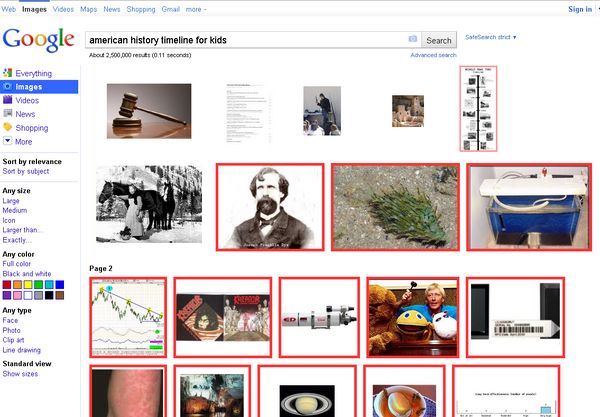Open the telescope image thumbnail
Image resolution: width=600 pixels, height=417 pixels.
click(x=319, y=318)
